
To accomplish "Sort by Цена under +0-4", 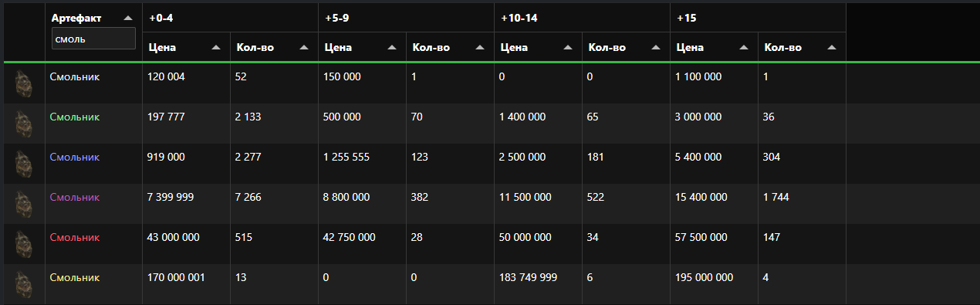I will (x=217, y=47).
